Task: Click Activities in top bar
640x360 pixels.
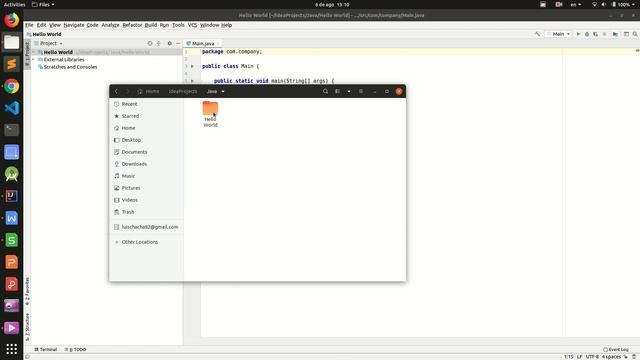Action: [14, 4]
